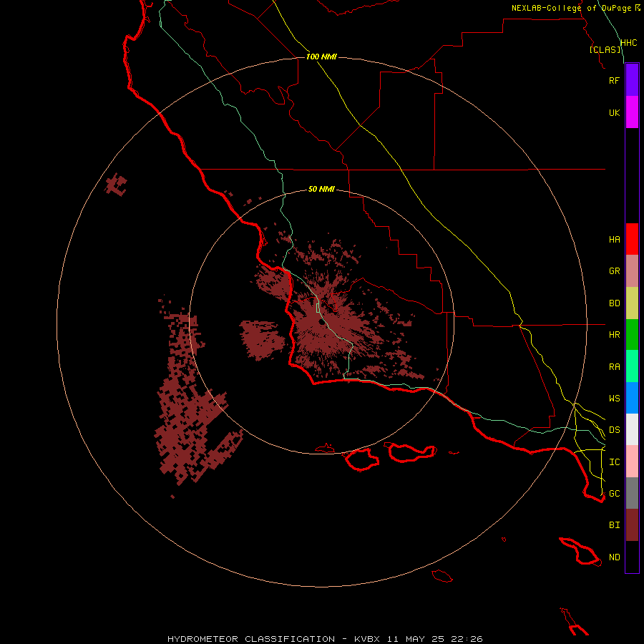This screenshot has width=644, height=644.
Task: Click the DS legend label
Action: (x=614, y=430)
